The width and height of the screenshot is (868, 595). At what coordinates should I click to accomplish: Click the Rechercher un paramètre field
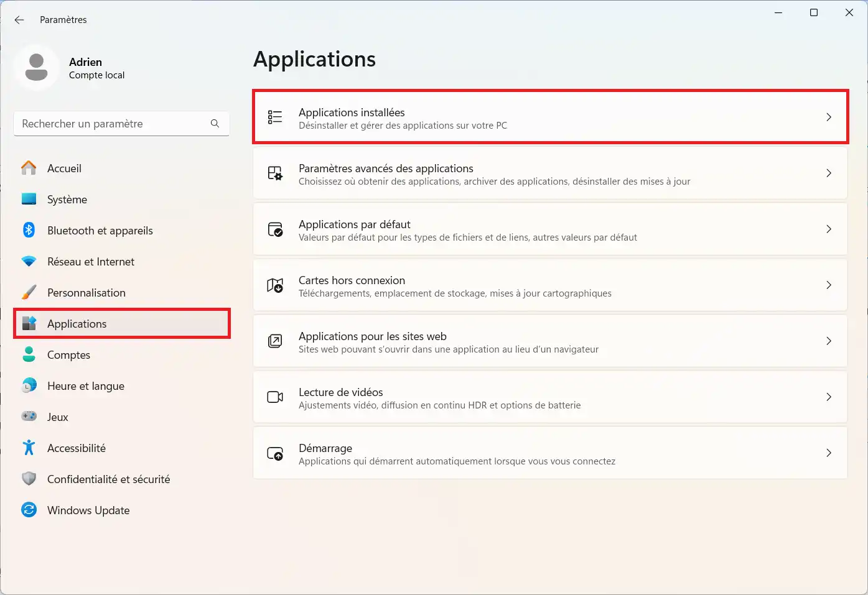(121, 124)
